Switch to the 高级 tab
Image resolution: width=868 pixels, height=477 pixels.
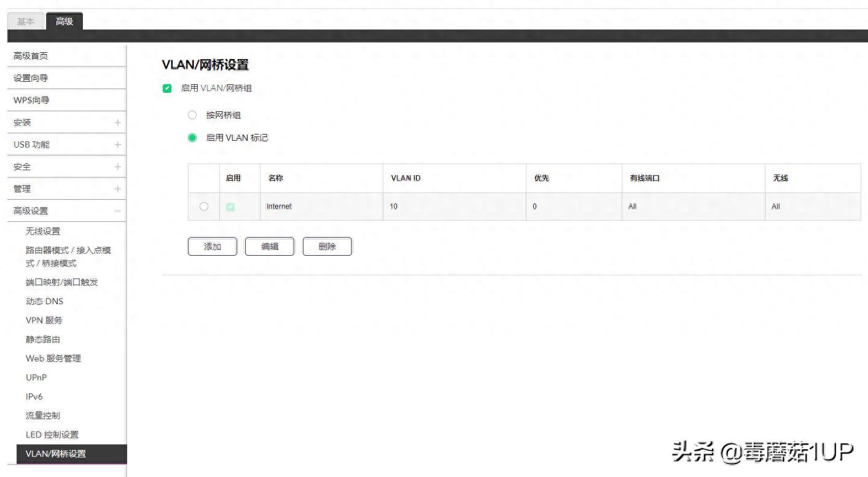point(65,22)
